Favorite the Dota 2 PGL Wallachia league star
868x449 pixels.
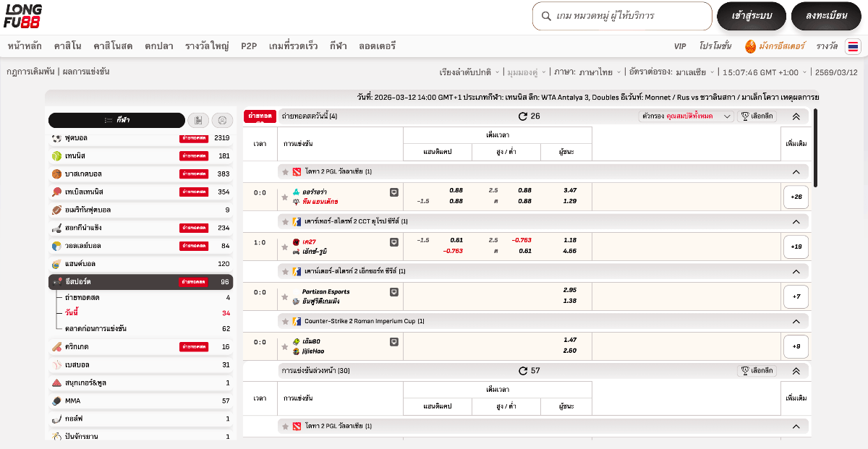click(x=285, y=172)
